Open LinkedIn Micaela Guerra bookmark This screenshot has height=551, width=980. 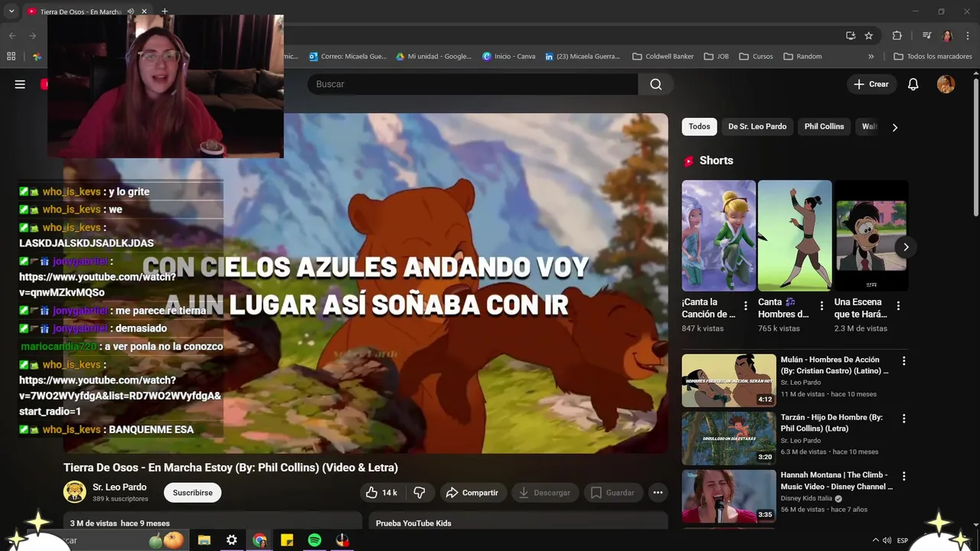[x=583, y=57]
